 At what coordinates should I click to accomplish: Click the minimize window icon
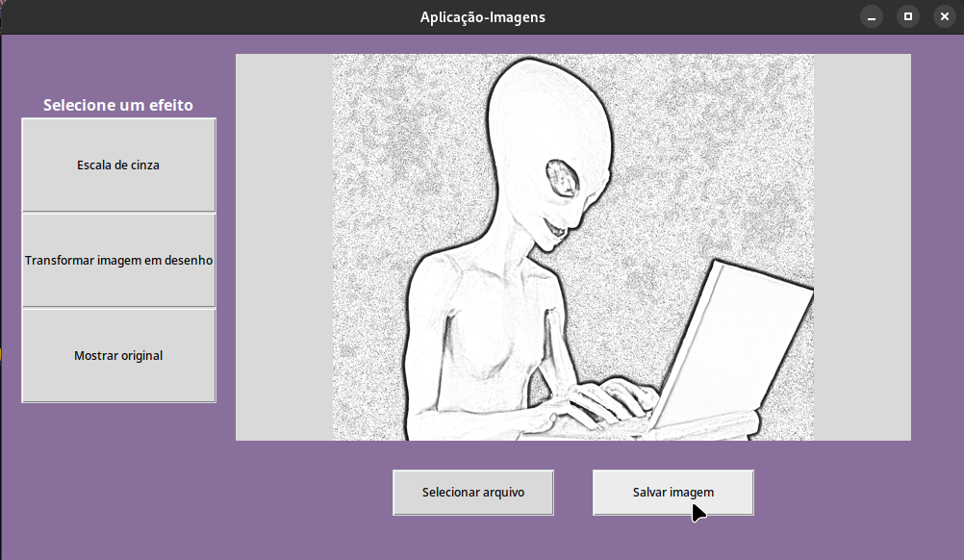tap(872, 16)
